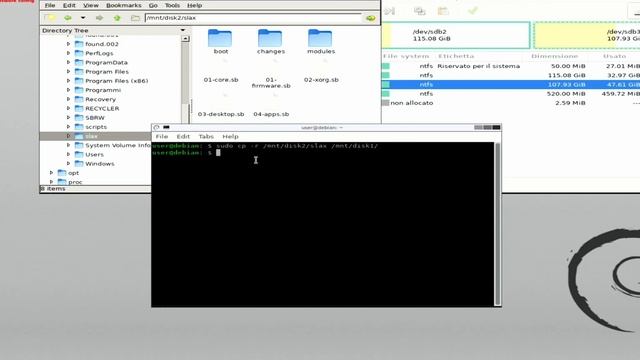Expand the found.002 folder
This screenshot has height=360, width=640.
(x=68, y=44)
